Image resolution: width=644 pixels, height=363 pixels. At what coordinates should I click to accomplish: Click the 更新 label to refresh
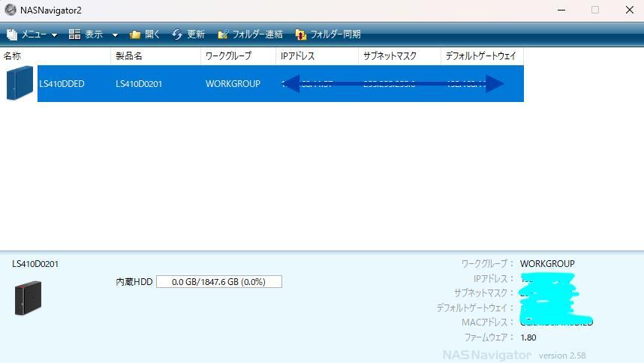click(196, 34)
